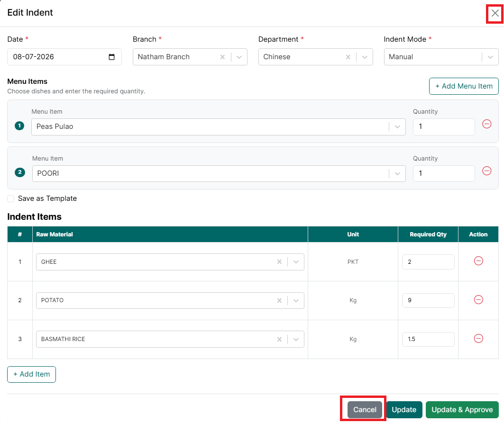
Task: Click the Save as Template label
Action: [x=47, y=198]
